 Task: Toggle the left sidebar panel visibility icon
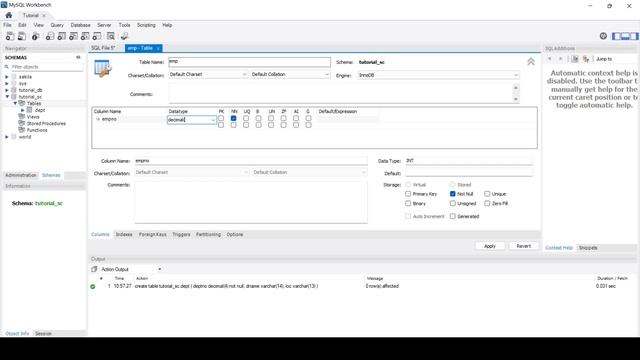click(616, 36)
